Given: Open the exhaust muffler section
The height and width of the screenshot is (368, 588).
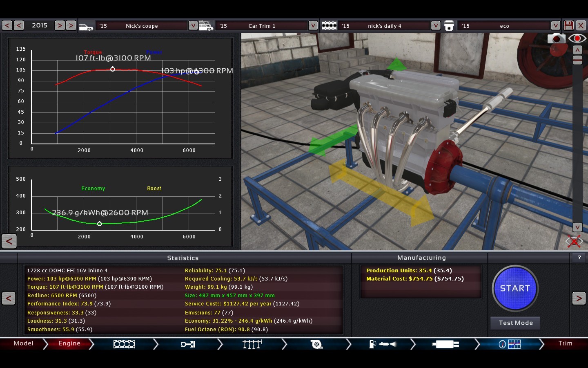Looking at the screenshot, I should pos(445,344).
